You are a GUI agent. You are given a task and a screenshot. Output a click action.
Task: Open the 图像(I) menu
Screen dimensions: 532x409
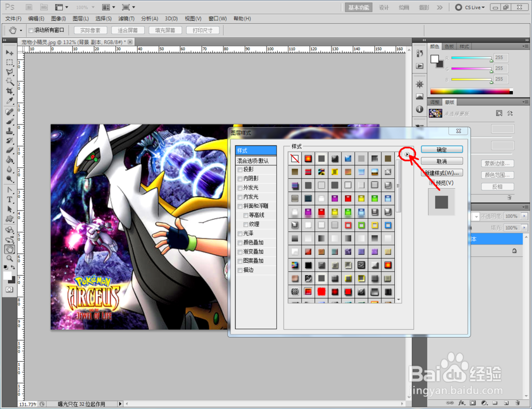59,19
